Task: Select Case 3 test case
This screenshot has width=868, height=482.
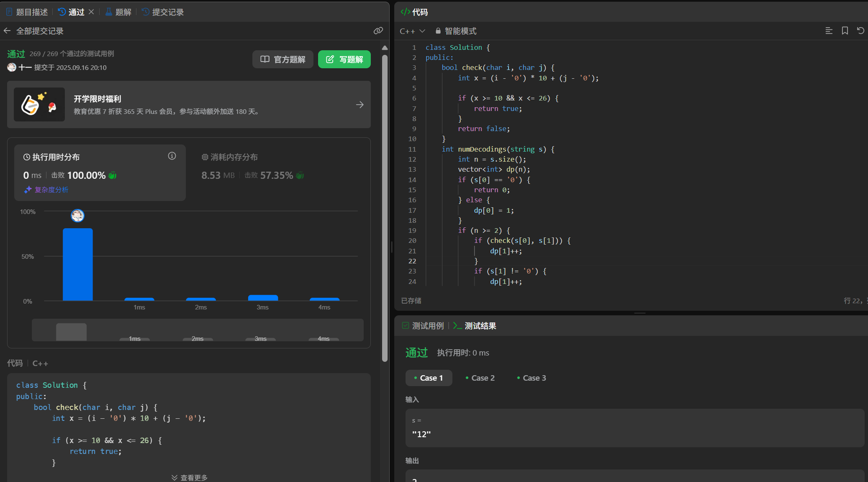Action: coord(532,378)
